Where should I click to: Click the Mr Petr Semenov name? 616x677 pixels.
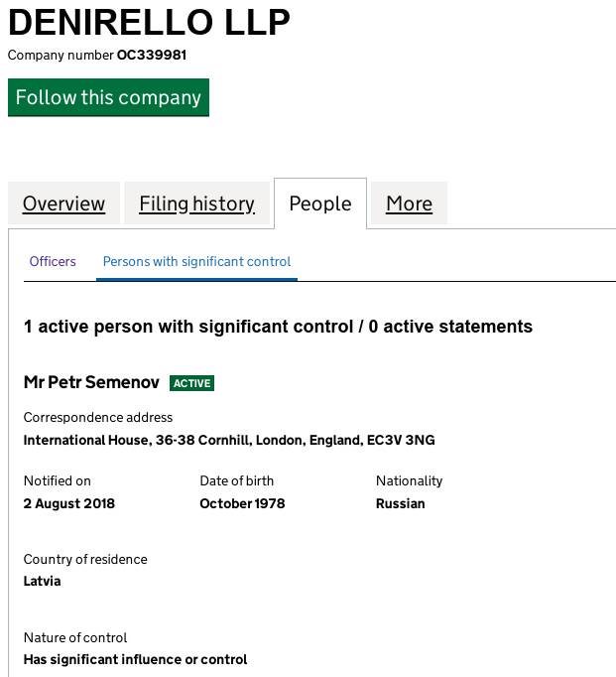tap(91, 382)
